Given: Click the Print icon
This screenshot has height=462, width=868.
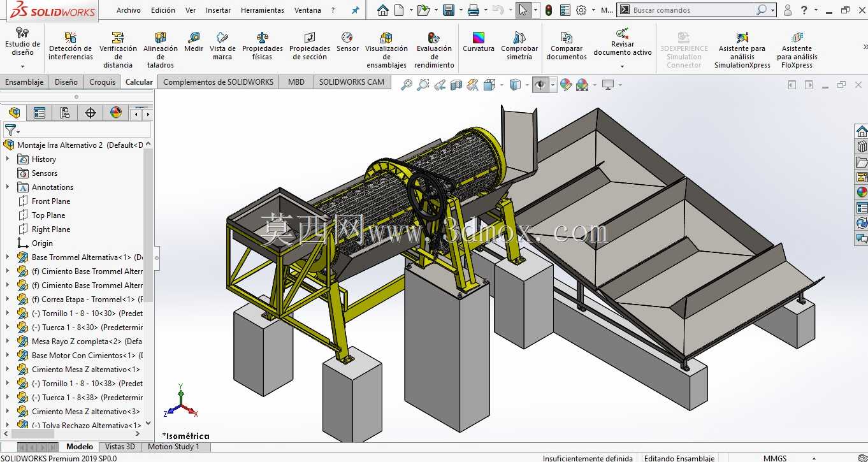Looking at the screenshot, I should coord(473,10).
